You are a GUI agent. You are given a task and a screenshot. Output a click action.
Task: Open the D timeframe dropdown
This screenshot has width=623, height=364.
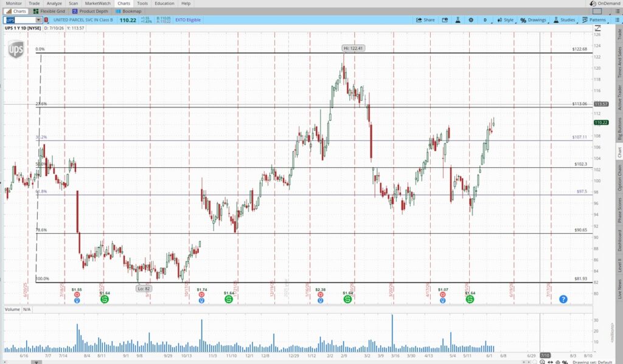[x=485, y=20]
